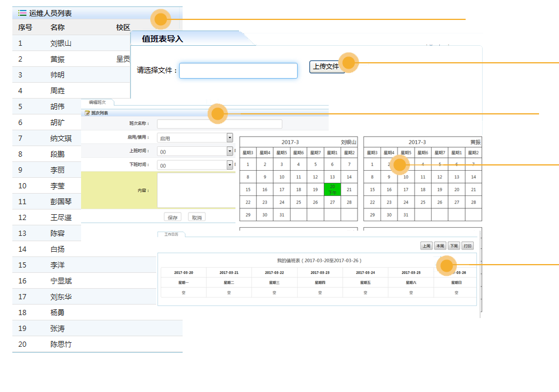Open the 启用/禁用 dropdown
Screen dimensions: 559x392
click(230, 138)
